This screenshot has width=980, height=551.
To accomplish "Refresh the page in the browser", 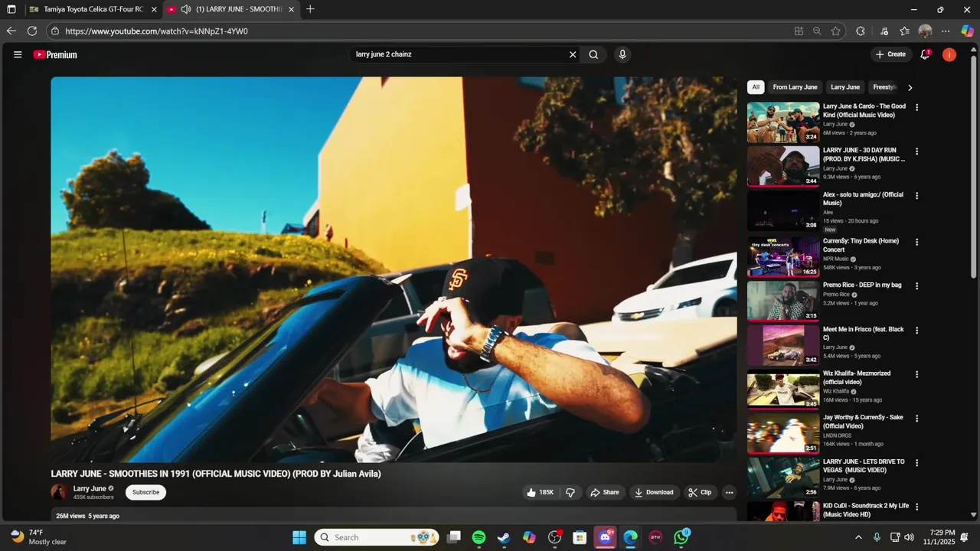I will click(x=32, y=31).
